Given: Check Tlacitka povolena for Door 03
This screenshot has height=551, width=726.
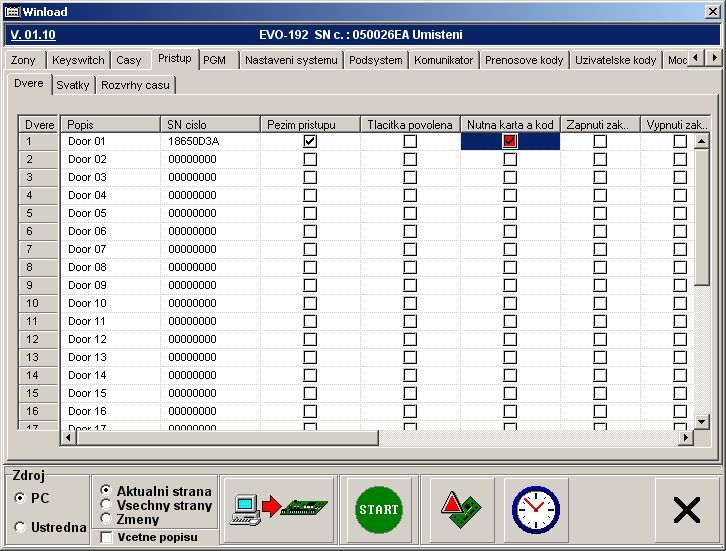Looking at the screenshot, I should [410, 178].
